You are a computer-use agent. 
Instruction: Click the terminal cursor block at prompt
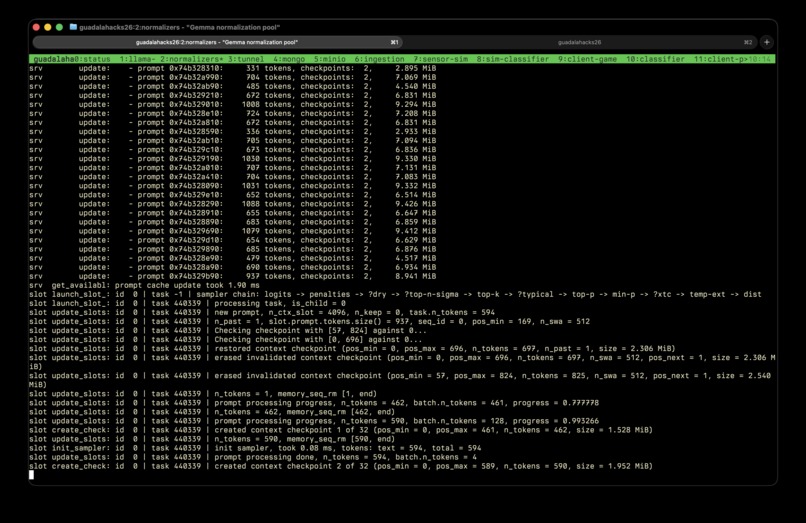[x=31, y=475]
